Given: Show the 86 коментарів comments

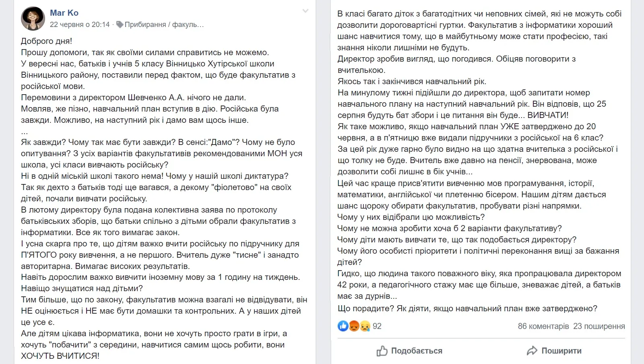Looking at the screenshot, I should [543, 326].
